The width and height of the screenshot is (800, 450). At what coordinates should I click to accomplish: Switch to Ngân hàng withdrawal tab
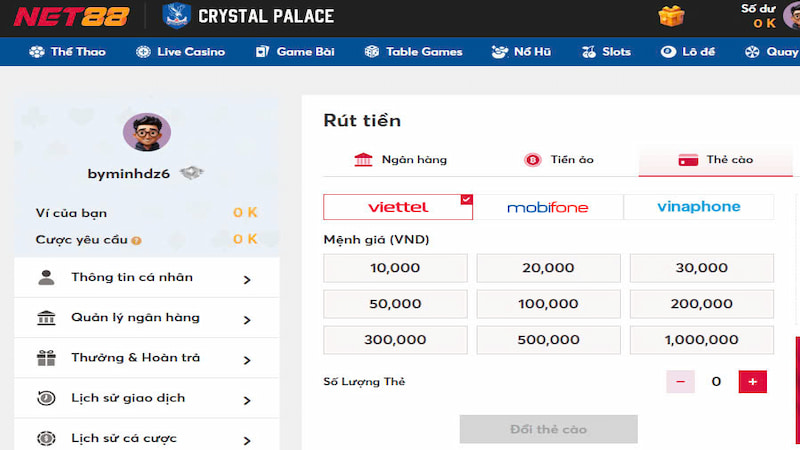pyautogui.click(x=400, y=160)
